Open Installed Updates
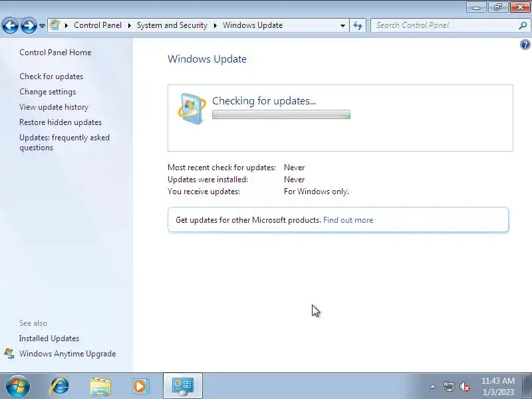 (49, 338)
